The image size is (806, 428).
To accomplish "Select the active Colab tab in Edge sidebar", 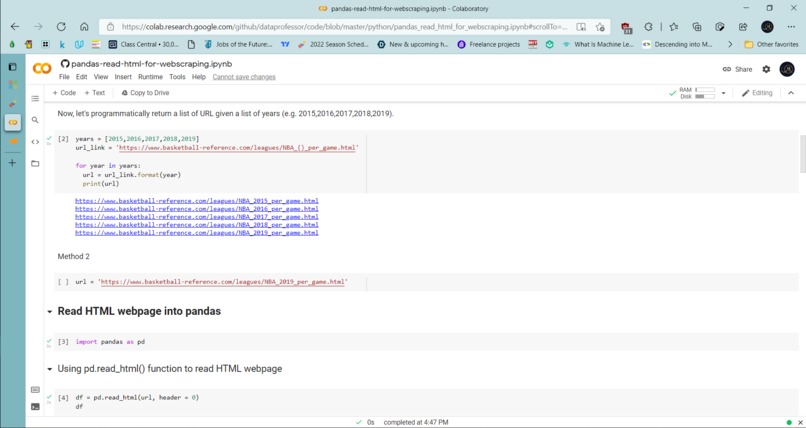I will [13, 122].
